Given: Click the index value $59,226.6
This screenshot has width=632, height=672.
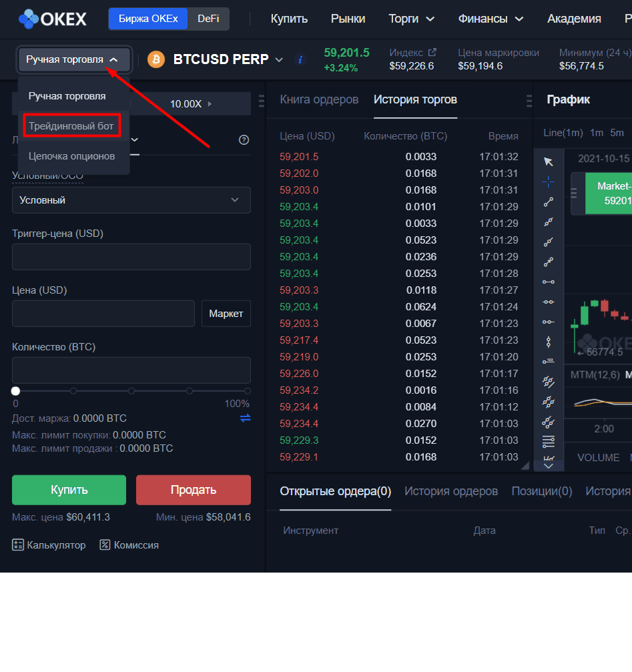Looking at the screenshot, I should pyautogui.click(x=411, y=66).
